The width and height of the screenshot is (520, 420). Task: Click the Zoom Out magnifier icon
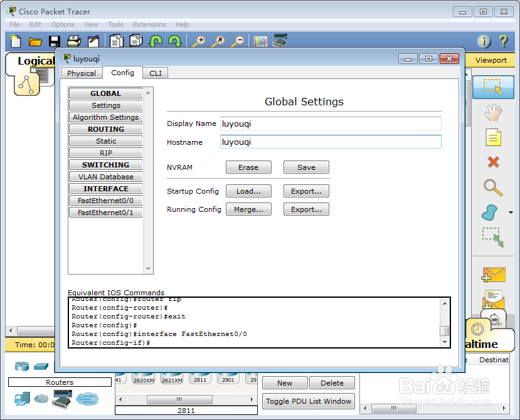238,41
